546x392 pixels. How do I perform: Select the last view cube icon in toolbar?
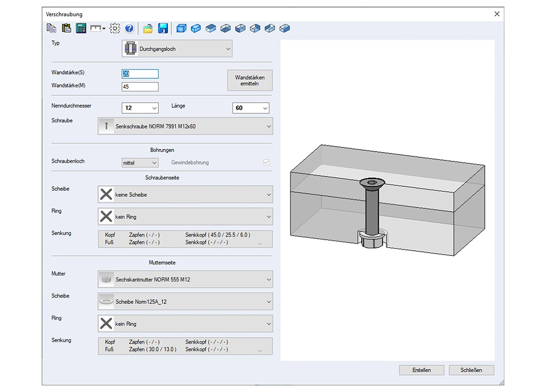pyautogui.click(x=285, y=29)
